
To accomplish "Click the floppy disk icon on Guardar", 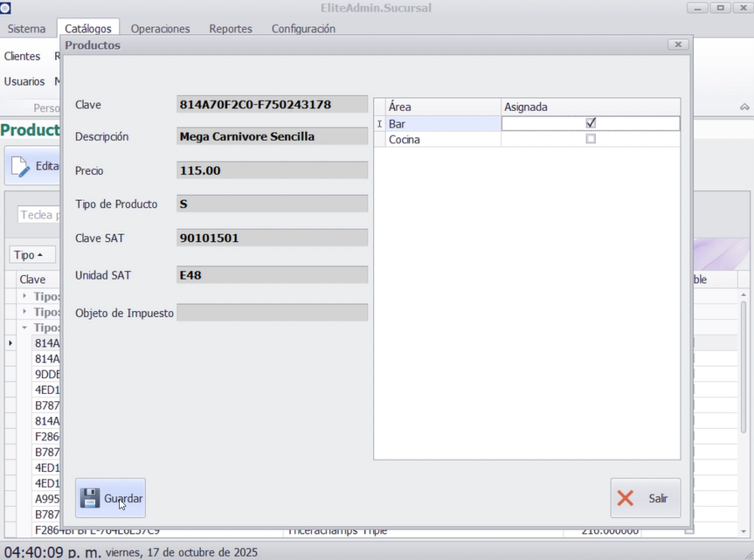I will tap(89, 498).
